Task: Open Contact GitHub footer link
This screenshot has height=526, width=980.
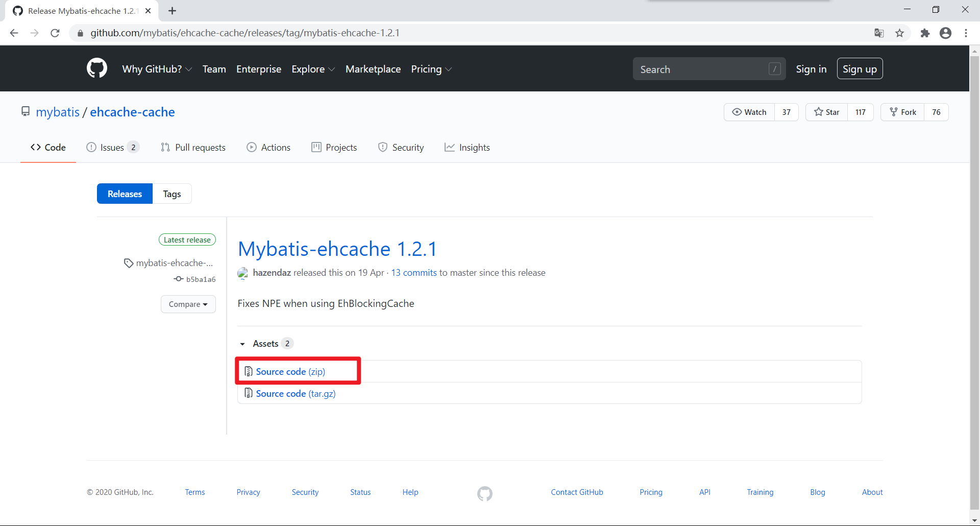Action: (577, 492)
